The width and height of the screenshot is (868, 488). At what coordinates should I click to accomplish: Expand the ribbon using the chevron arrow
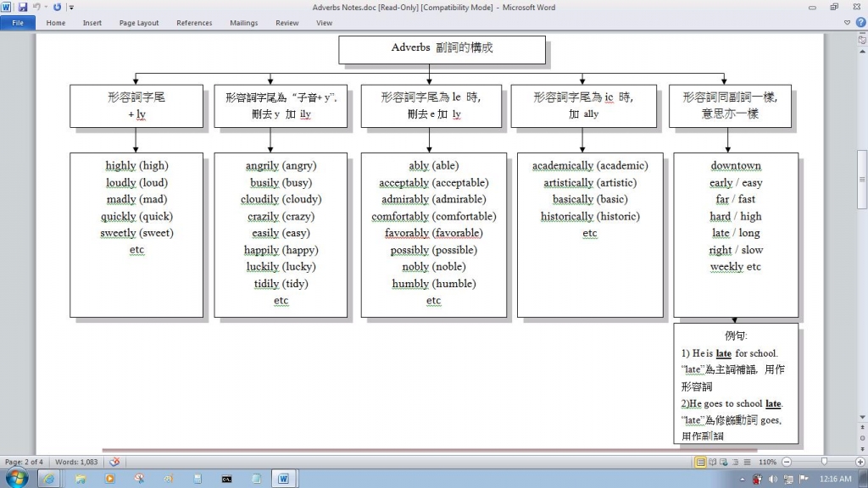[x=849, y=23]
